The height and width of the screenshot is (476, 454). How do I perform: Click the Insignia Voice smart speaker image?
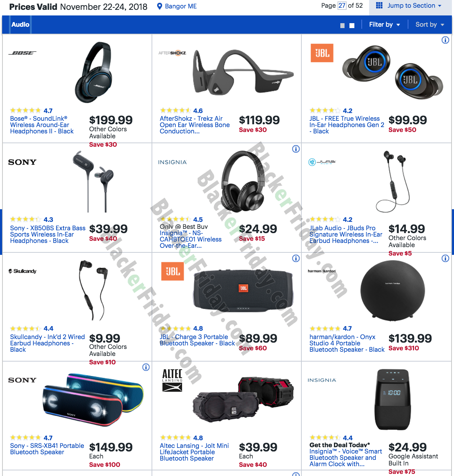click(x=392, y=399)
